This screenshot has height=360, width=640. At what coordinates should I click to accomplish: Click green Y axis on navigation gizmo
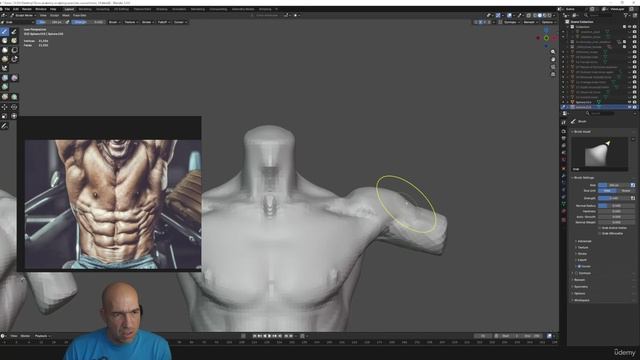pyautogui.click(x=547, y=38)
